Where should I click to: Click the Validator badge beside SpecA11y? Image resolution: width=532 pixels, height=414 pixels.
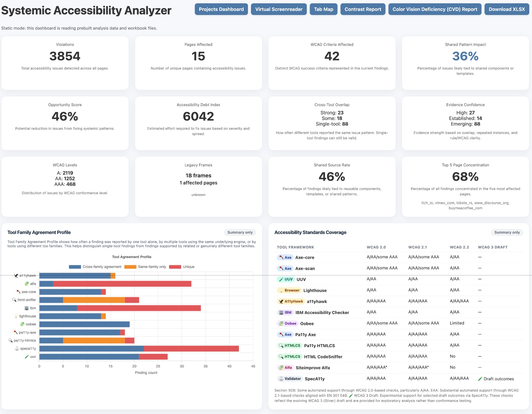[290, 379]
